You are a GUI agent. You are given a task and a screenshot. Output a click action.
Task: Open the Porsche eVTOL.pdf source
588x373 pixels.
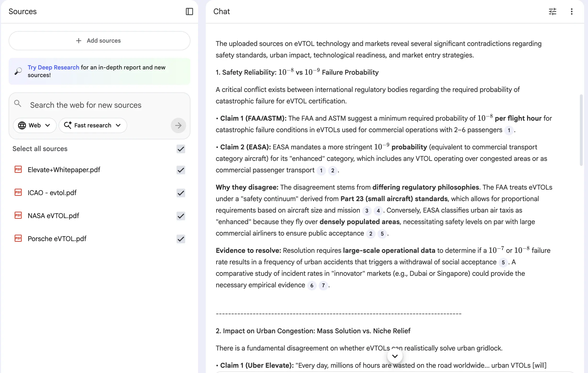point(57,238)
